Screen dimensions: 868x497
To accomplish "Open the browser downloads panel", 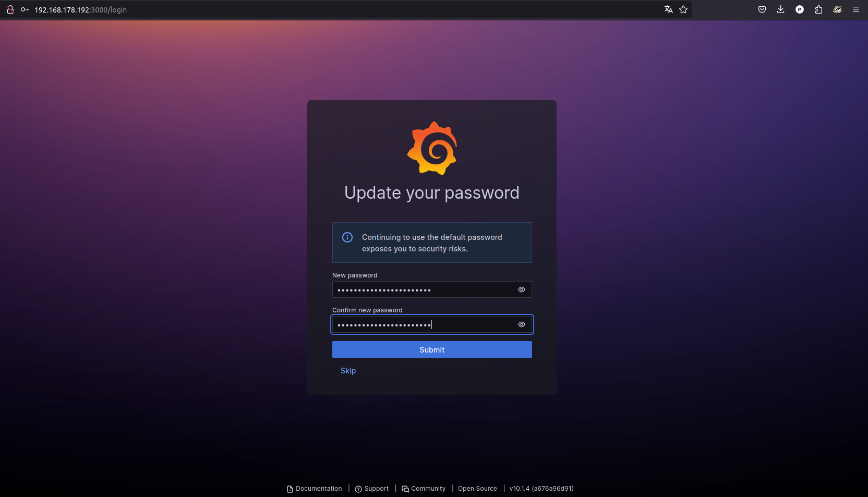I will [781, 9].
